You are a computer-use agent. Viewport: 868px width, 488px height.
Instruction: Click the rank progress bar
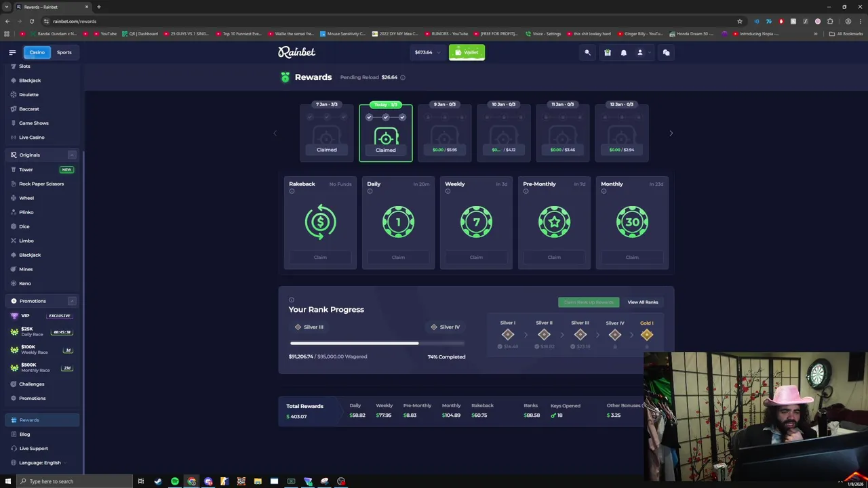pyautogui.click(x=377, y=343)
